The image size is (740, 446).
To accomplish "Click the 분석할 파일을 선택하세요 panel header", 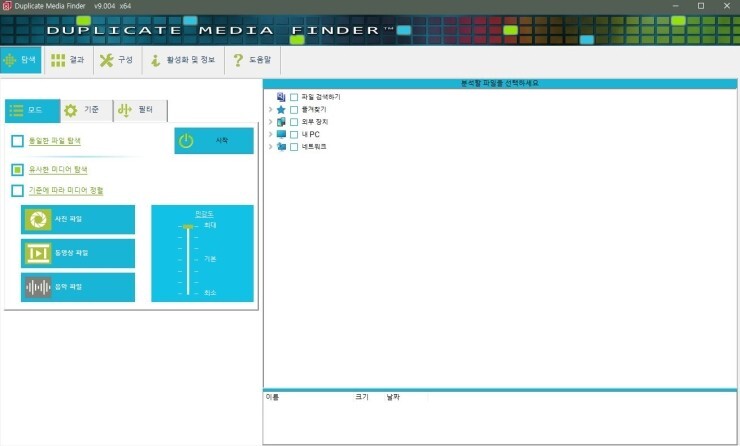I will pos(500,84).
